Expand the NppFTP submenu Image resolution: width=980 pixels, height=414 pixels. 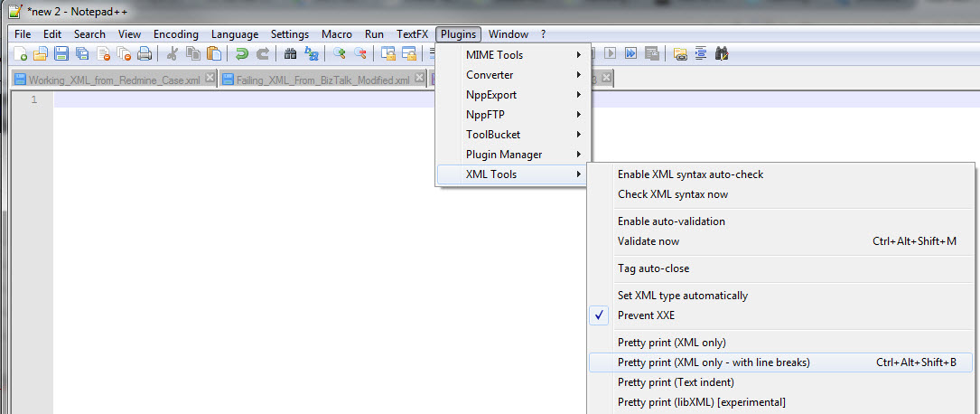click(x=513, y=115)
